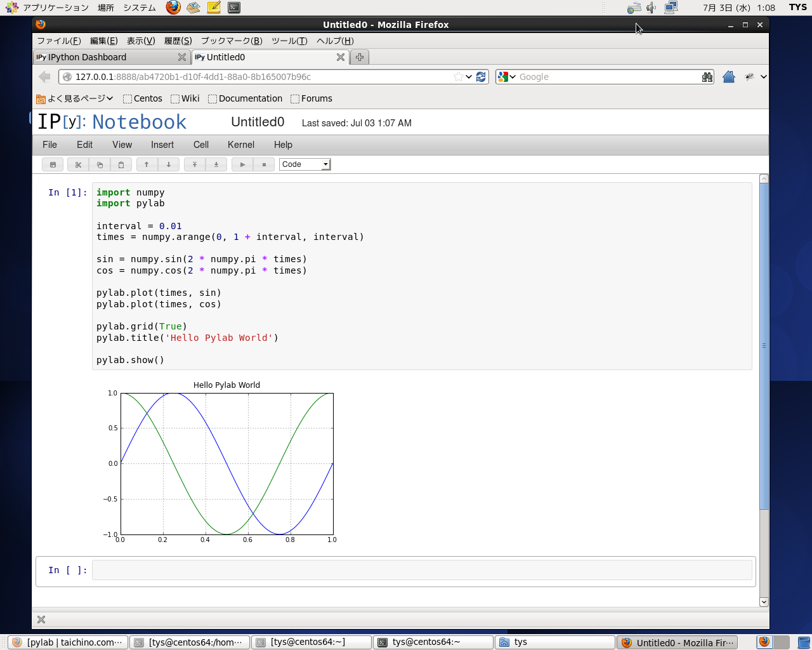The height and width of the screenshot is (650, 812).
Task: Paste cell using the clipboard icon
Action: click(x=121, y=164)
